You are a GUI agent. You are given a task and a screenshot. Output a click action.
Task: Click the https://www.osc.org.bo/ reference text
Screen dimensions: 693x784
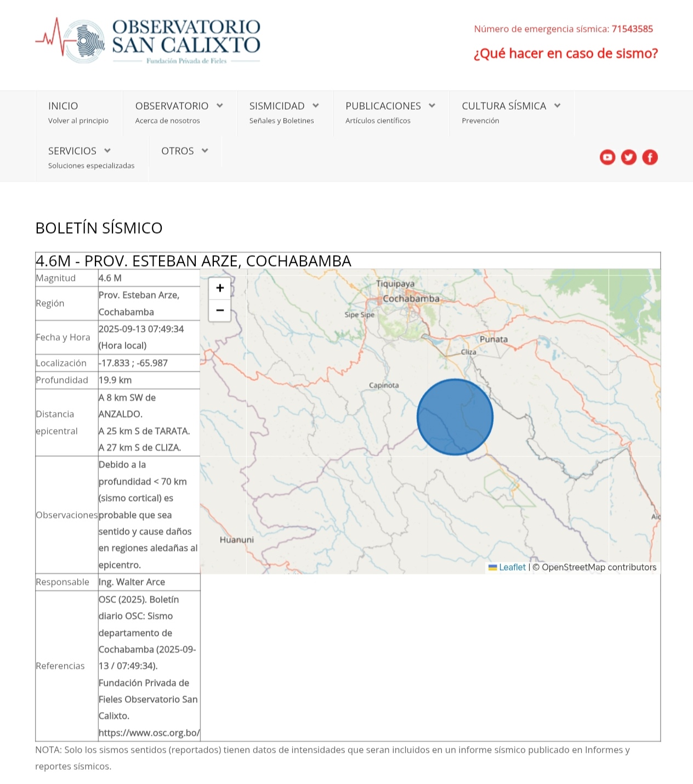(149, 733)
